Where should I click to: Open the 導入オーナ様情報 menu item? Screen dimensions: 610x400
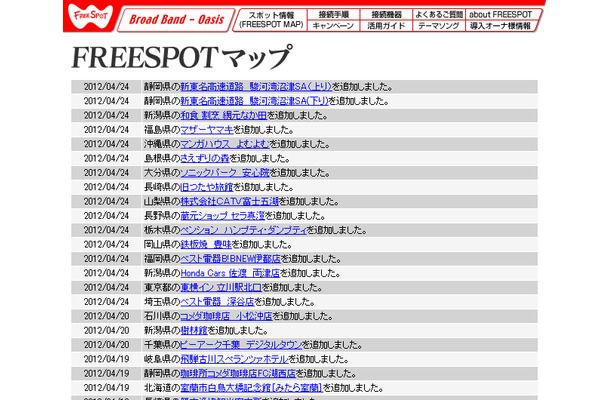point(500,26)
